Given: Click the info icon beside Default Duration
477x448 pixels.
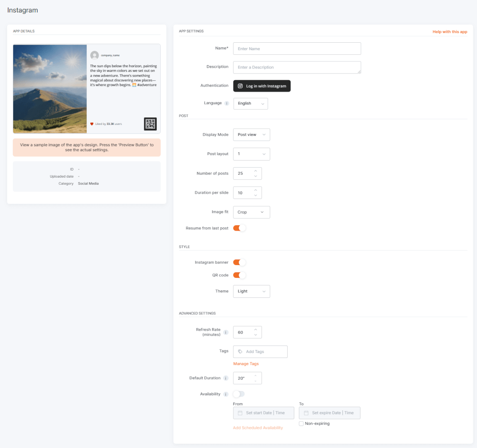Looking at the screenshot, I should tap(226, 378).
